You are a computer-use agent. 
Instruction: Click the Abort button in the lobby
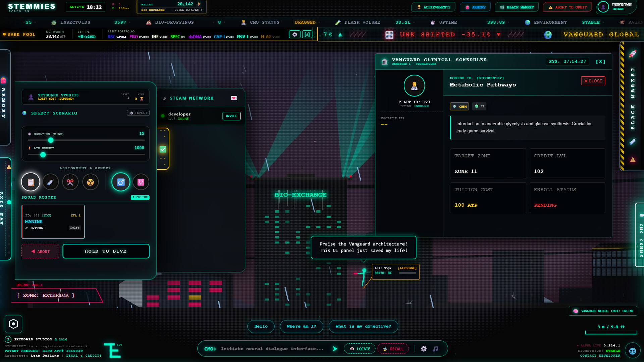point(40,251)
